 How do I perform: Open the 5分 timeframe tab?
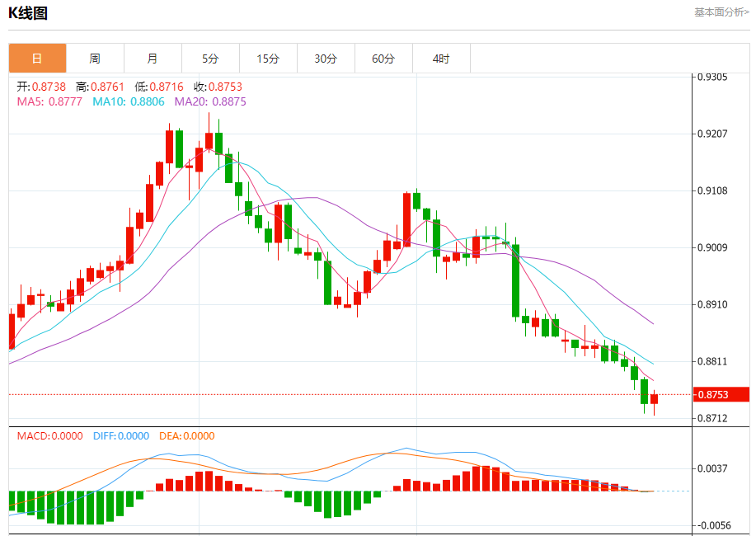(x=210, y=59)
